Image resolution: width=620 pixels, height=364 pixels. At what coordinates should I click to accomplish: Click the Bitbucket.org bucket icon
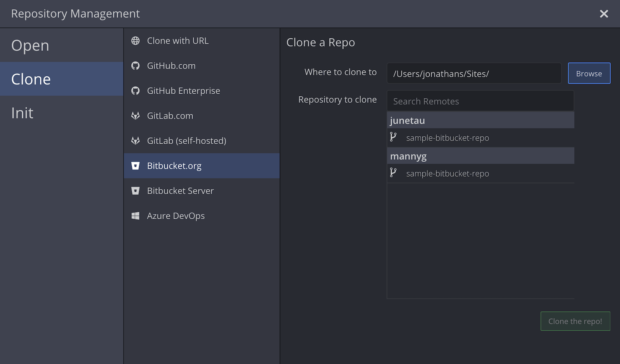135,166
